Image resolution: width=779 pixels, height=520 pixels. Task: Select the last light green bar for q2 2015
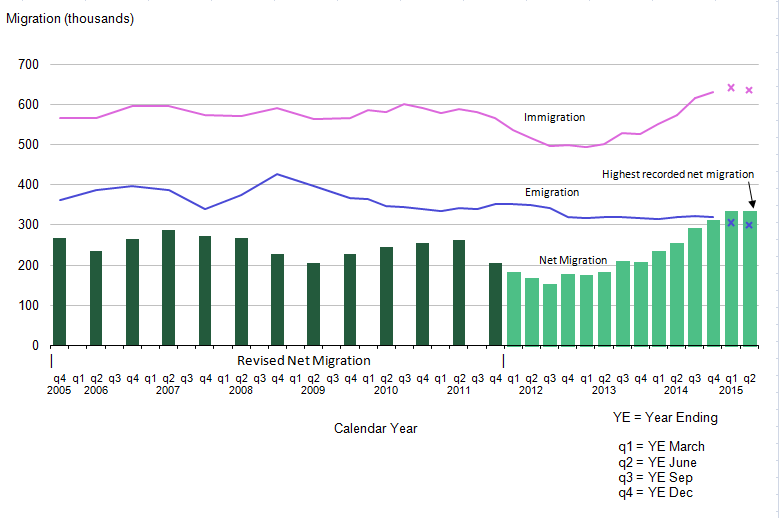750,278
